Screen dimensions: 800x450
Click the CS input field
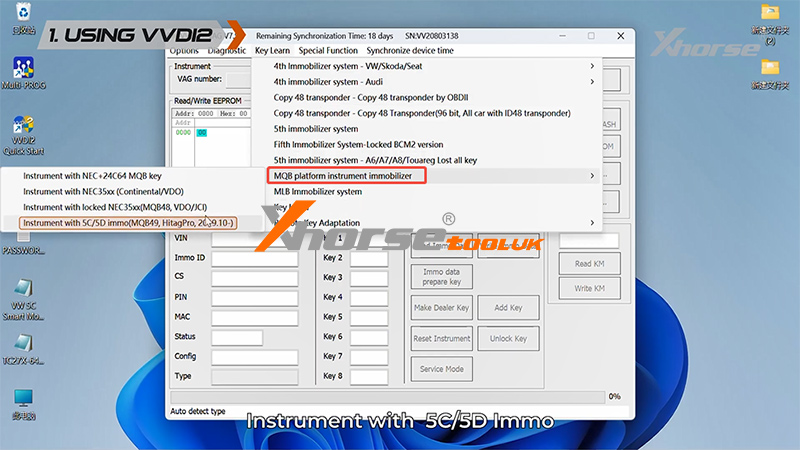coord(255,279)
